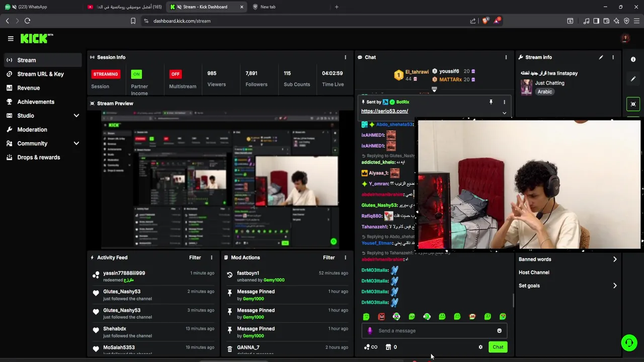Open Session Info options menu

(x=345, y=57)
